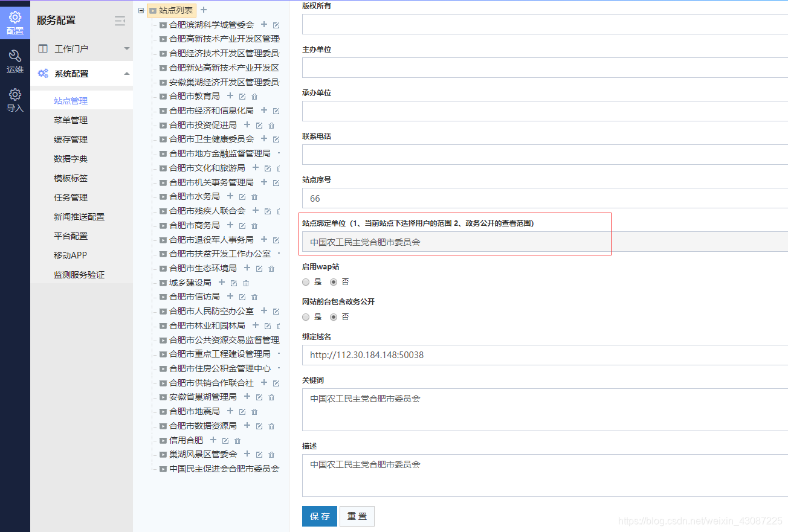Click the trash icon for 合肥市水务局
Image resolution: width=788 pixels, height=532 pixels.
(254, 197)
